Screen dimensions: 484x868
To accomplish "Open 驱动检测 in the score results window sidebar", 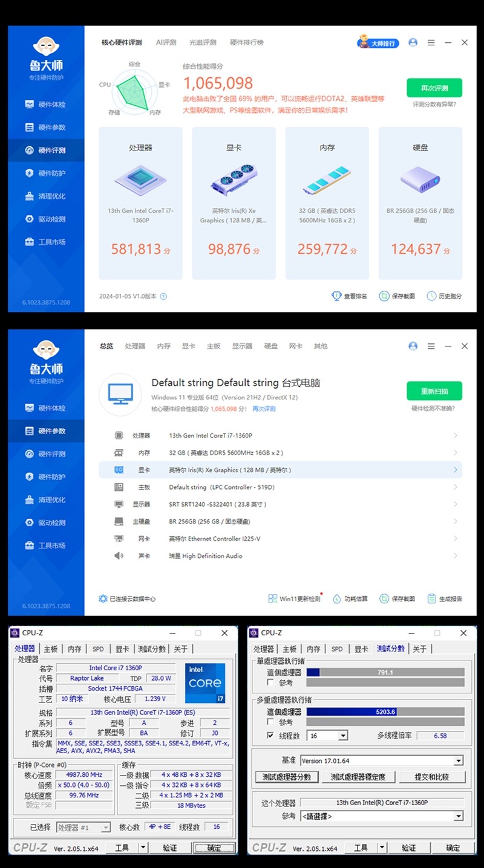I will pyautogui.click(x=46, y=219).
